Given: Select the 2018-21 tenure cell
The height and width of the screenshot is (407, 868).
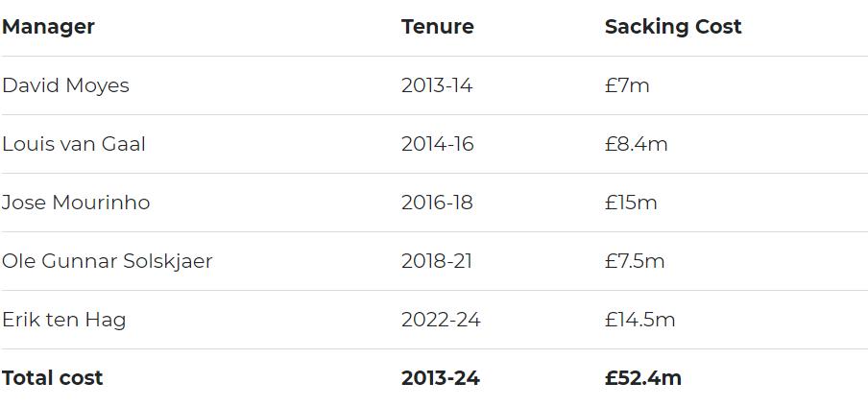Looking at the screenshot, I should [437, 261].
